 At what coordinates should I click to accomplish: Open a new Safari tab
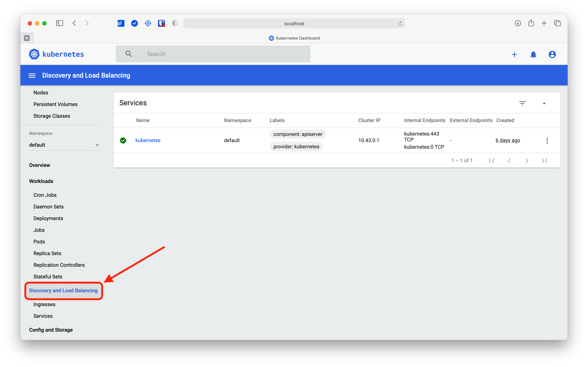tap(544, 23)
